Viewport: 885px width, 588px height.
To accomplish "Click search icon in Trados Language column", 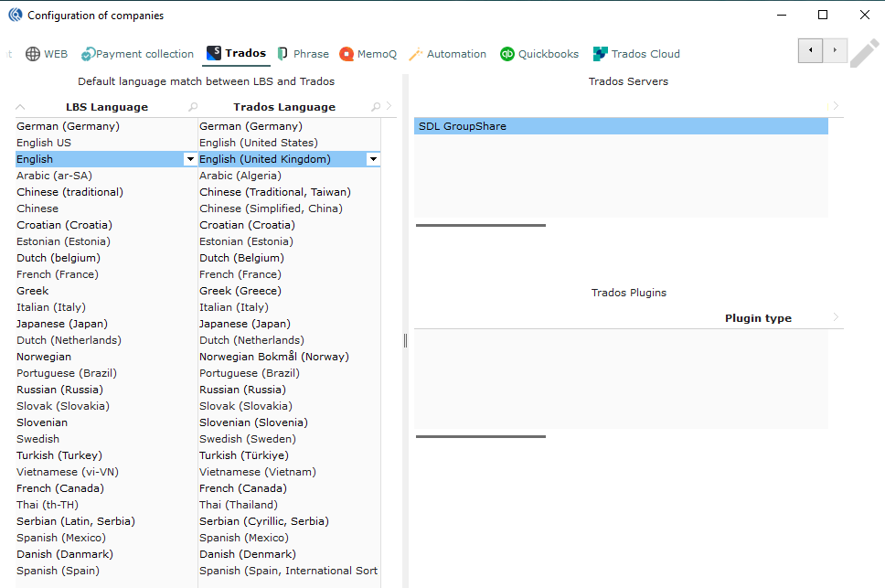I will tap(375, 107).
